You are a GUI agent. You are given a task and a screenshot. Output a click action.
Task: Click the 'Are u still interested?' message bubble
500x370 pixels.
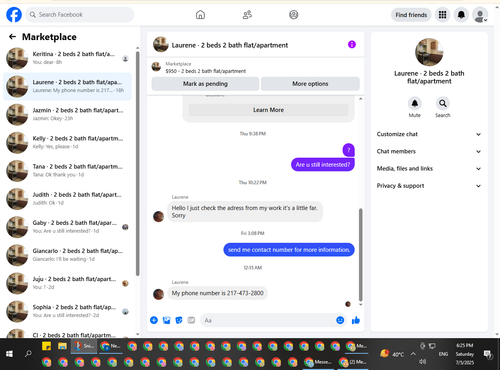tap(323, 164)
